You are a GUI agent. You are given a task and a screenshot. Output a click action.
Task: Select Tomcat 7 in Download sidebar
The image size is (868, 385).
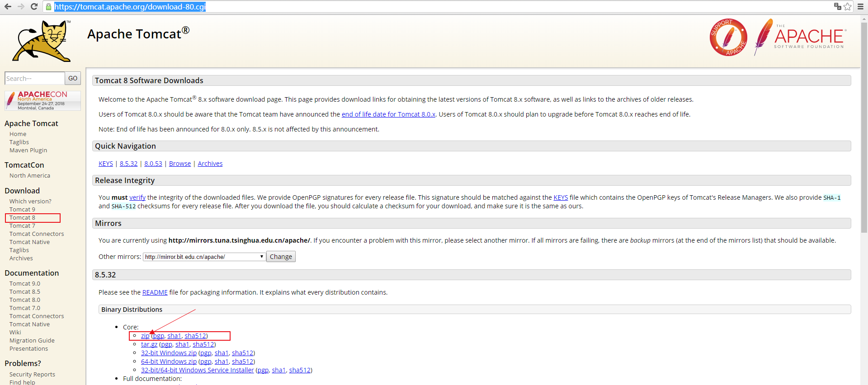click(22, 225)
